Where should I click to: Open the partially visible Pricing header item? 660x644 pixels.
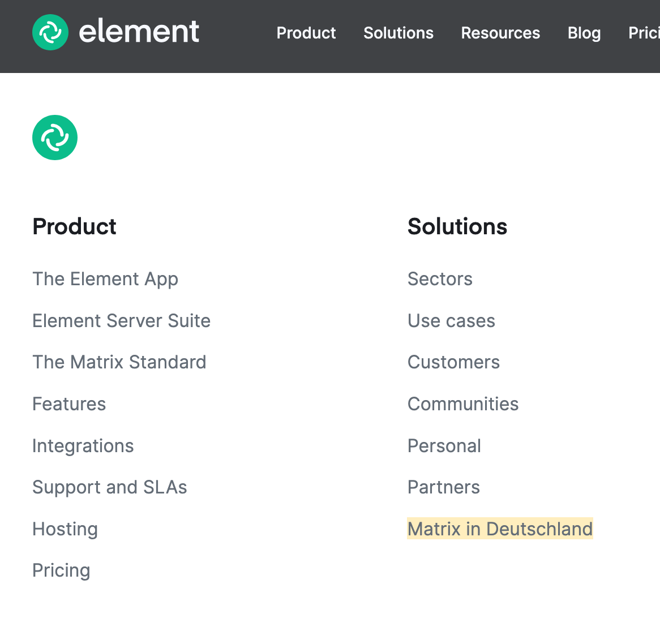pos(644,33)
